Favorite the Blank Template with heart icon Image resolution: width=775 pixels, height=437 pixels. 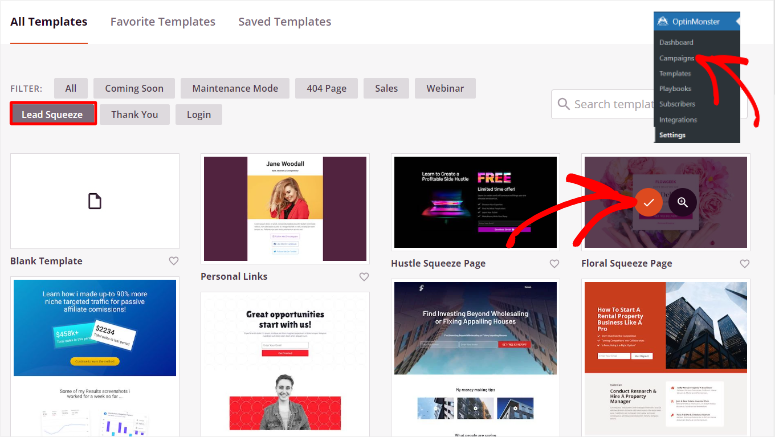pyautogui.click(x=173, y=261)
